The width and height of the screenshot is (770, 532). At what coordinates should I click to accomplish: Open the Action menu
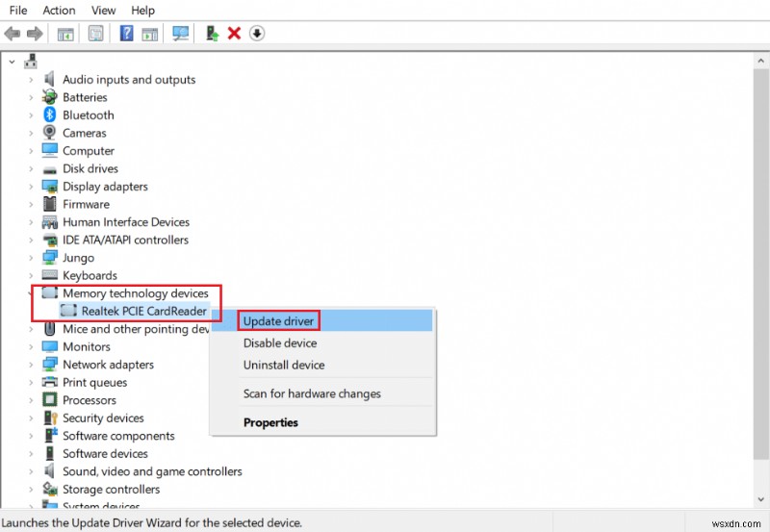(59, 11)
